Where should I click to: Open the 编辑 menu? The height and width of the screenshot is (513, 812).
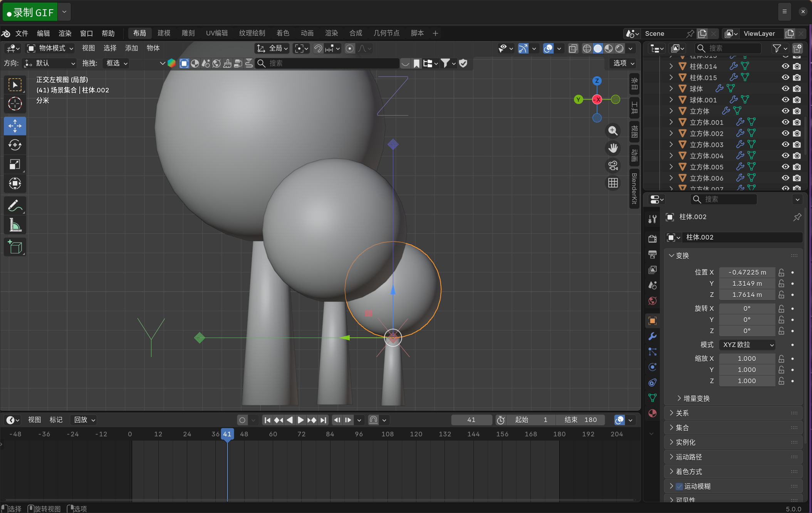[x=43, y=33]
